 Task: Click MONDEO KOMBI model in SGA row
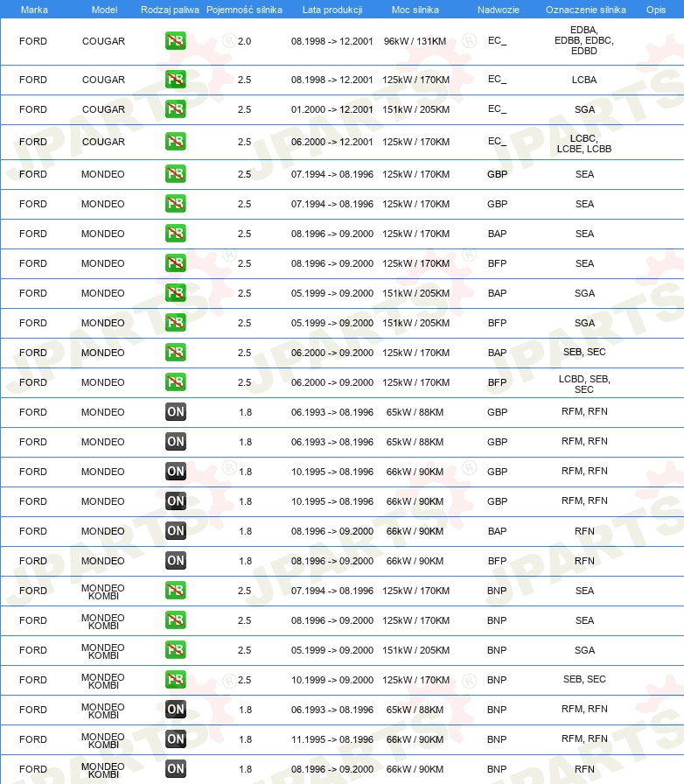(x=103, y=651)
